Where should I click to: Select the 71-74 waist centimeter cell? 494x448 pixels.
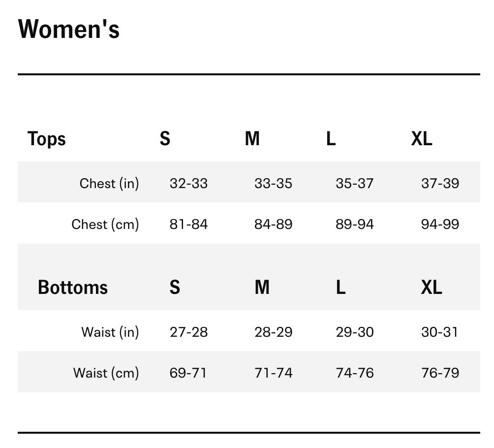pyautogui.click(x=273, y=373)
